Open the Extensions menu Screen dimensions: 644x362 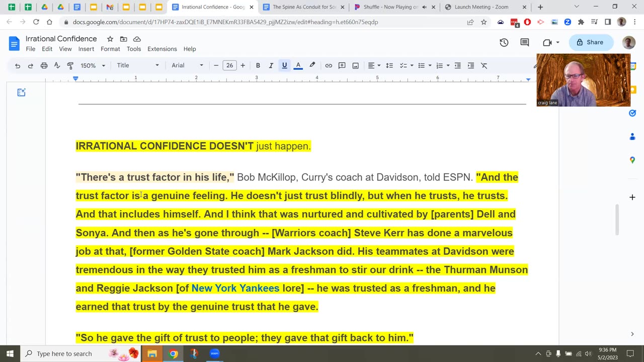coord(162,49)
